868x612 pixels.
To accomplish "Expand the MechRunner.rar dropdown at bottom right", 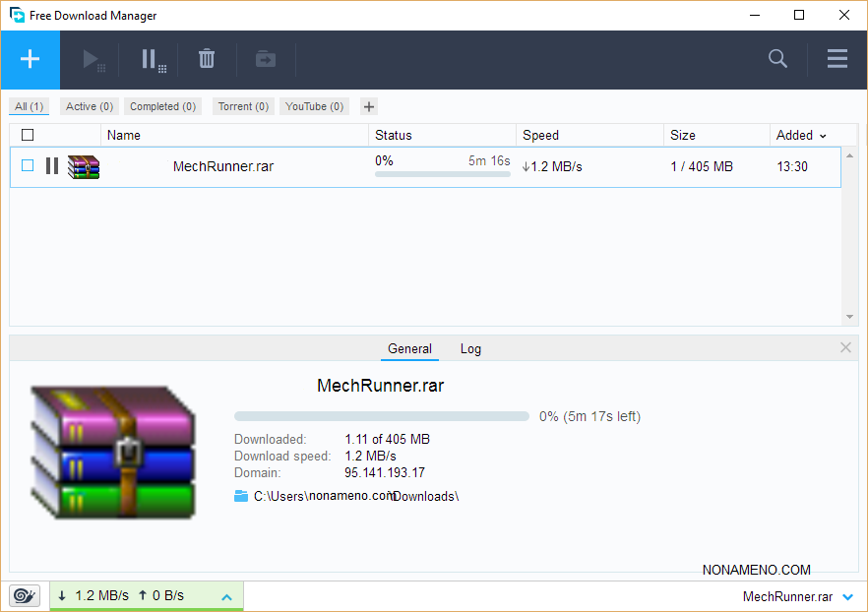I will click(847, 597).
